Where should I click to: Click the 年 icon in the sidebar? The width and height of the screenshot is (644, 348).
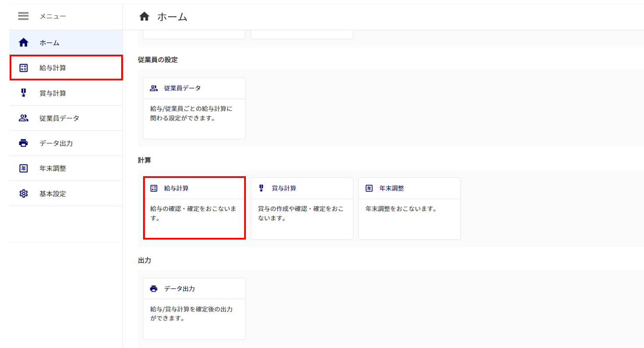[24, 168]
